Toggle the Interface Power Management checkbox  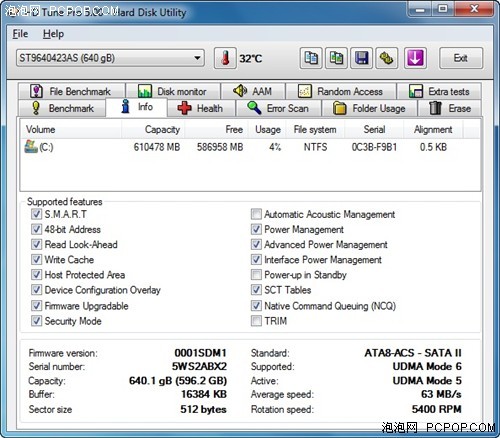pyautogui.click(x=256, y=259)
